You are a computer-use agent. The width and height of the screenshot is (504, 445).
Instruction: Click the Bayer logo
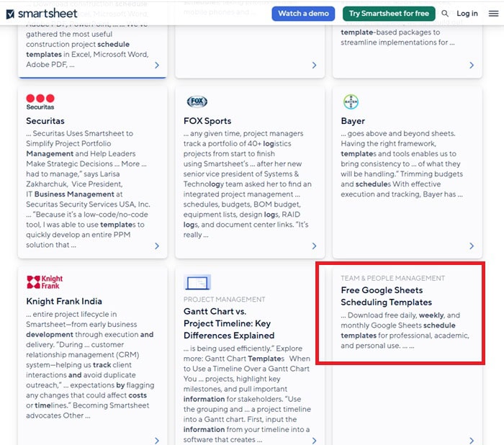point(351,102)
